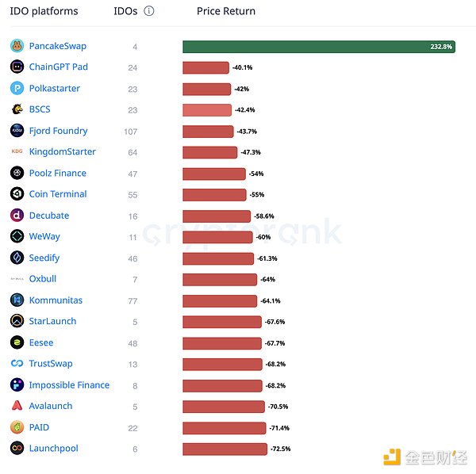Click the PancakeSwap bunny logo icon

pos(17,46)
